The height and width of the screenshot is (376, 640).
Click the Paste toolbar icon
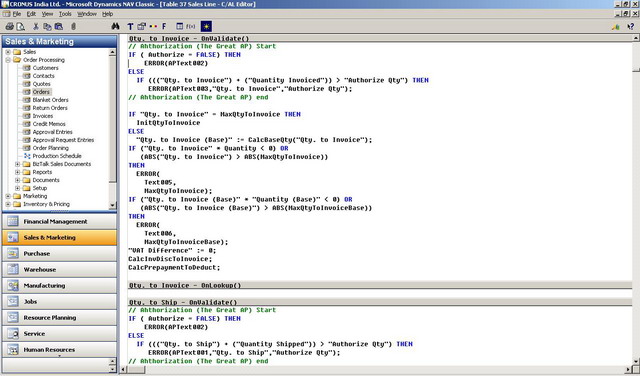(x=59, y=27)
